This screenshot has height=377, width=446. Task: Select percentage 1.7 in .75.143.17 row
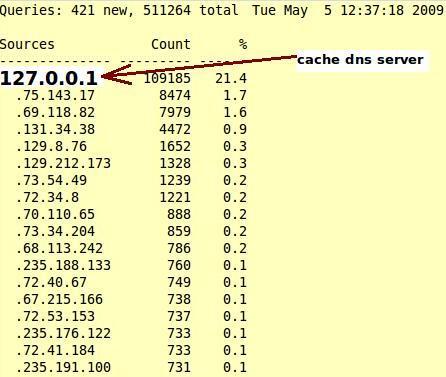(235, 96)
